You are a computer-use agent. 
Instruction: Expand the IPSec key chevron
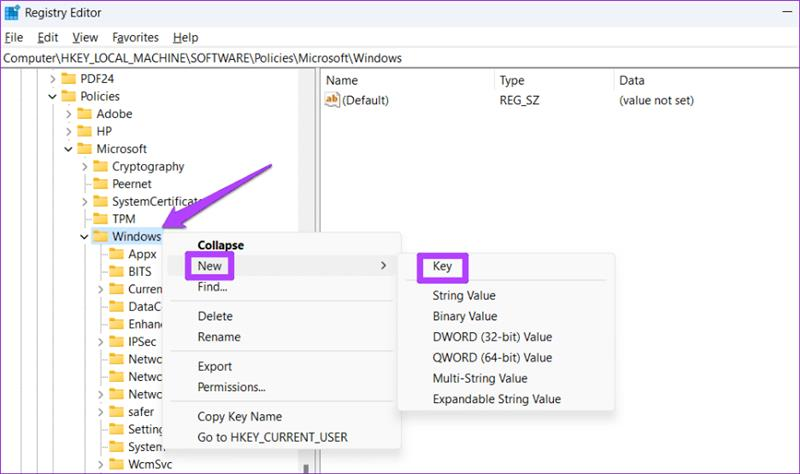(101, 342)
